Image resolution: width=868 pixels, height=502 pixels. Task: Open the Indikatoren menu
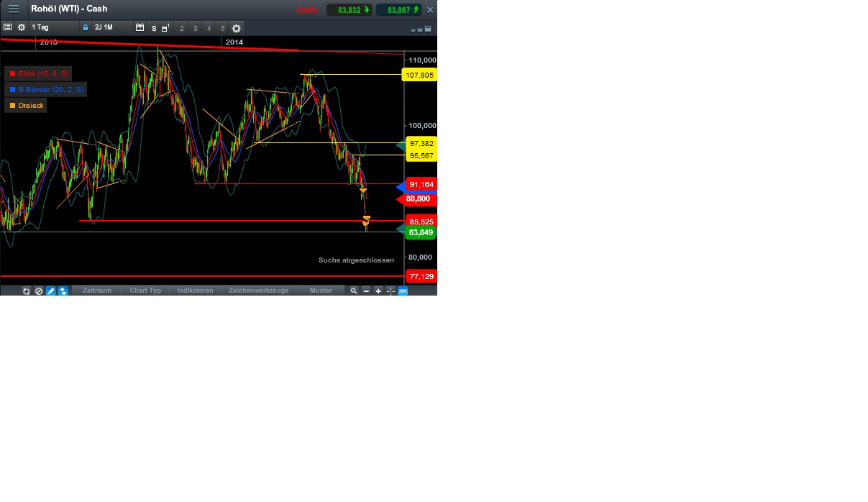(x=195, y=291)
